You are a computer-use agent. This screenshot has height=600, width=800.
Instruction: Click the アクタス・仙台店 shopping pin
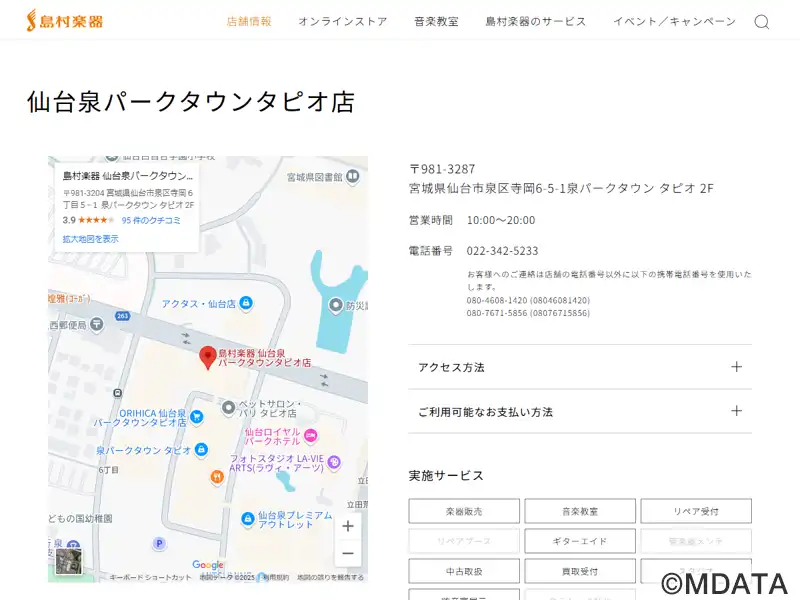click(246, 303)
